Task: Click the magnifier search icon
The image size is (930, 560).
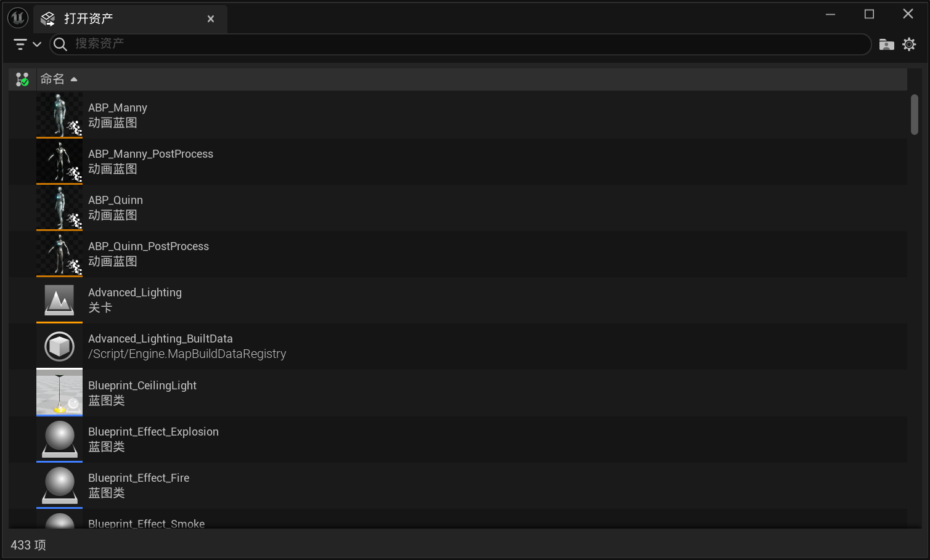Action: point(60,44)
